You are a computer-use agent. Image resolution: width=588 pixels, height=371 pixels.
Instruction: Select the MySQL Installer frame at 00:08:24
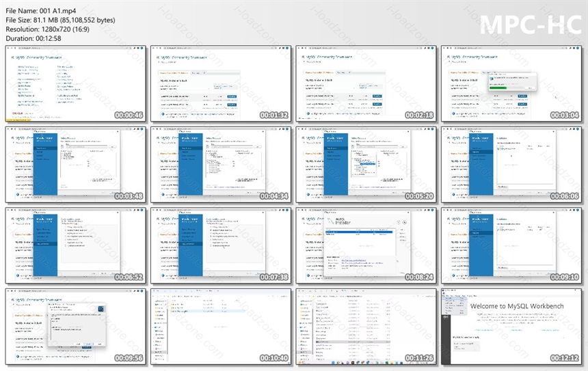pos(366,245)
